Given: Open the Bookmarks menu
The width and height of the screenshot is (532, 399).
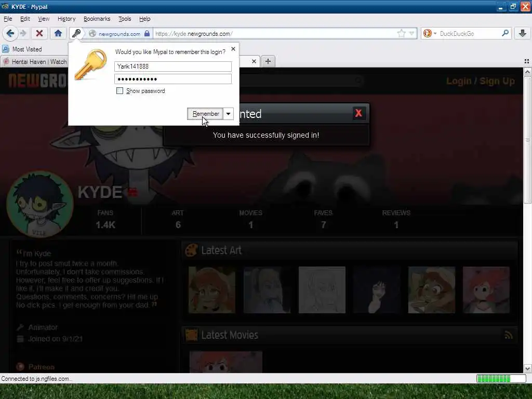Looking at the screenshot, I should 97,19.
